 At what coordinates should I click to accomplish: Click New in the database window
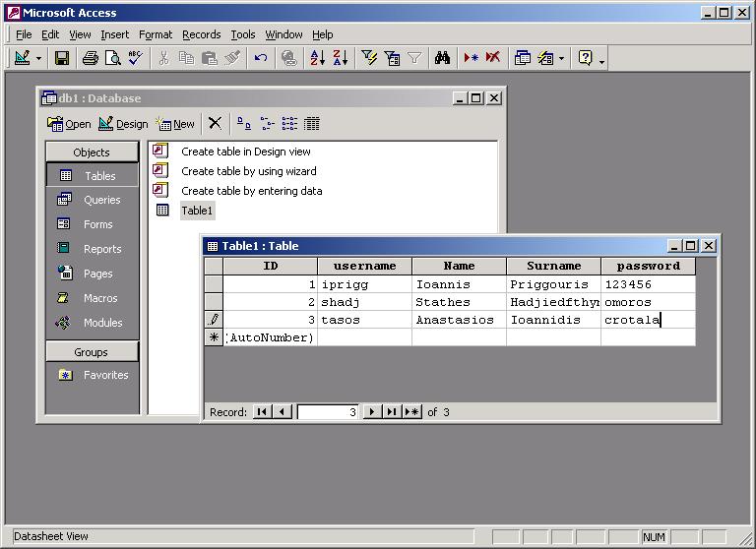point(175,124)
